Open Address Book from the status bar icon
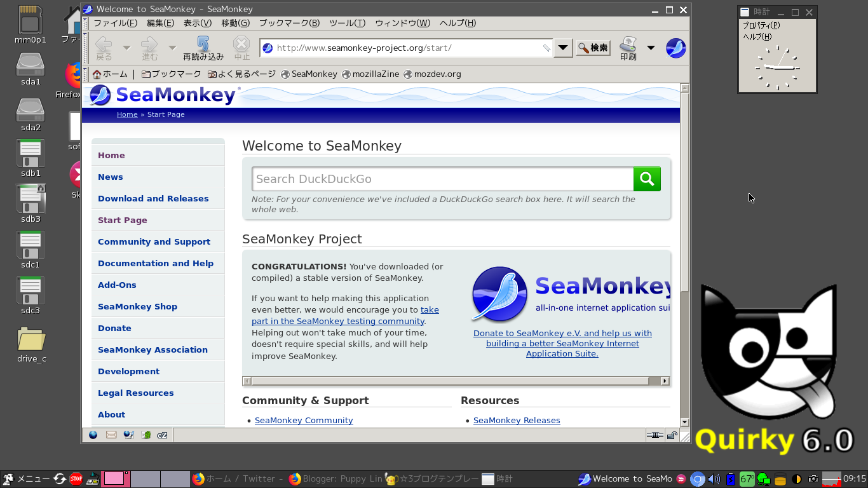 (146, 435)
